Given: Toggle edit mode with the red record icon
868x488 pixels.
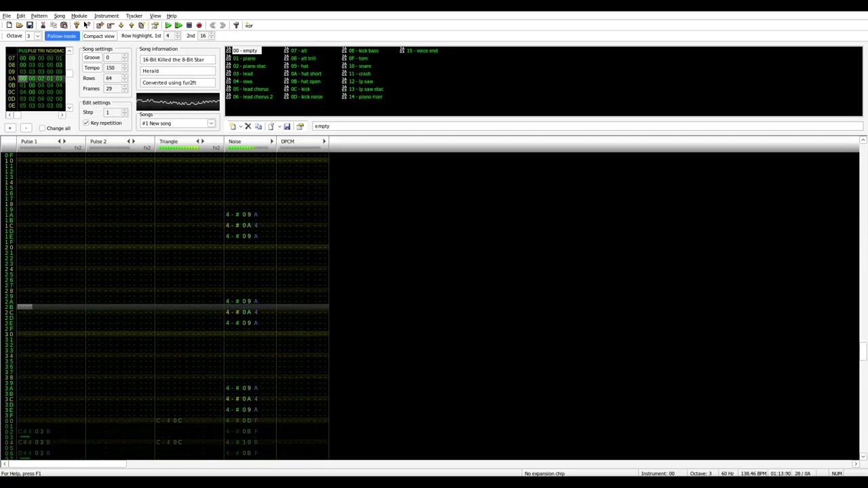Looking at the screenshot, I should click(199, 25).
